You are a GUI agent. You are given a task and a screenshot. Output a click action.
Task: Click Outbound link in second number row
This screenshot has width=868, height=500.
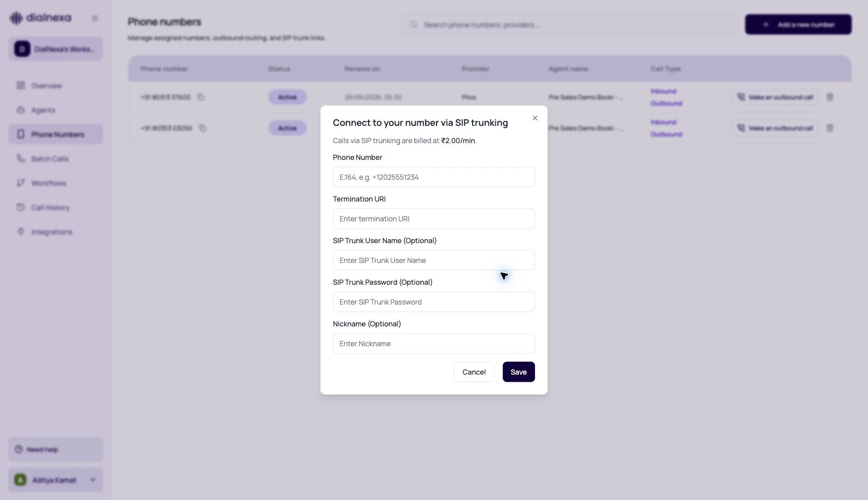click(x=666, y=135)
